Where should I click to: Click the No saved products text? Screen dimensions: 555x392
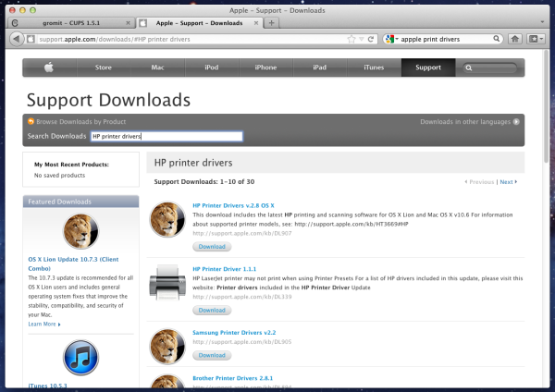coord(59,175)
